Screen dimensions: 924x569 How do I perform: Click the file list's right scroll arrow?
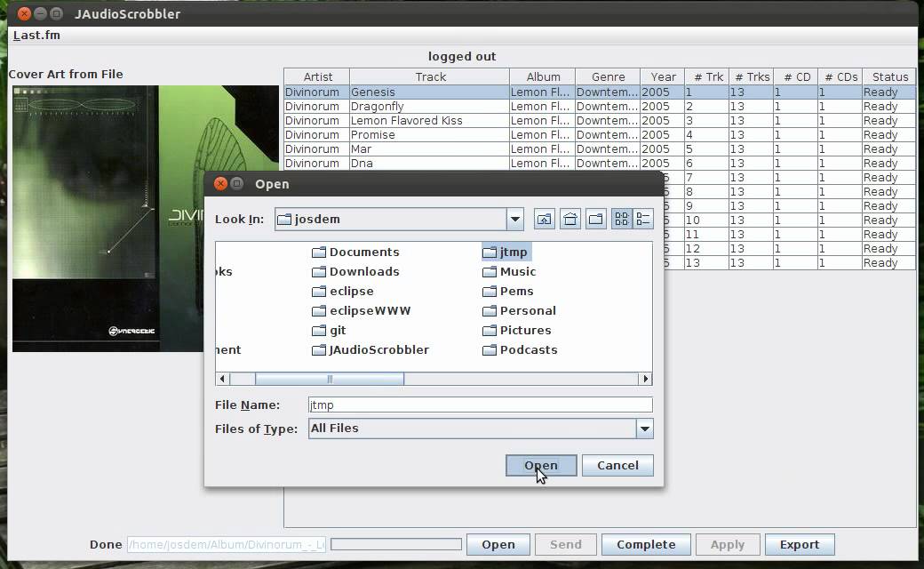point(646,379)
